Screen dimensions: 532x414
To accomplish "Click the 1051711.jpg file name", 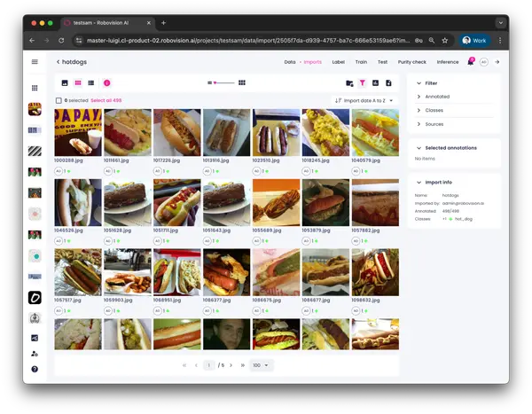I will tap(166, 230).
